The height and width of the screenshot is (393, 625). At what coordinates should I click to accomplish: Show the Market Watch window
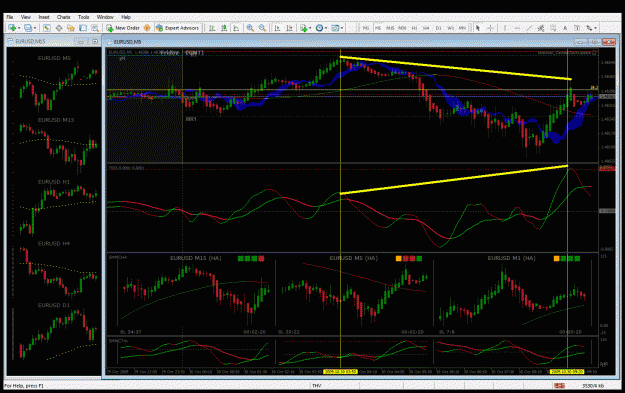(47, 28)
